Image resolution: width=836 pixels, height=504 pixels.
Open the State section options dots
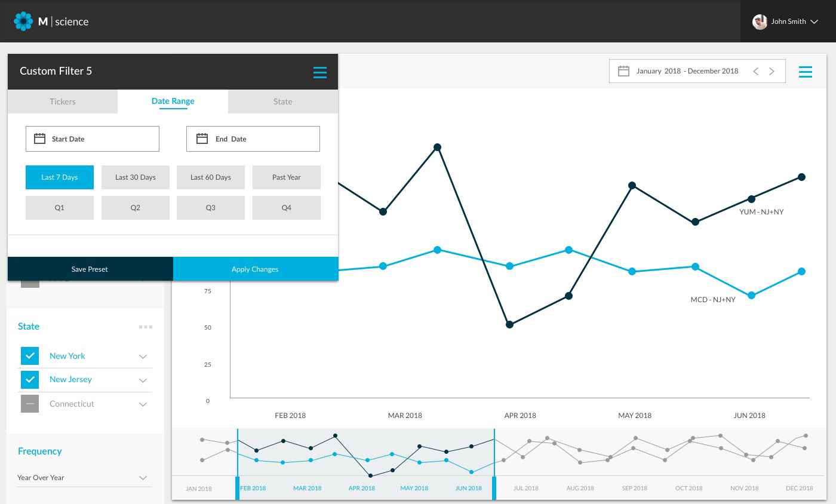146,327
